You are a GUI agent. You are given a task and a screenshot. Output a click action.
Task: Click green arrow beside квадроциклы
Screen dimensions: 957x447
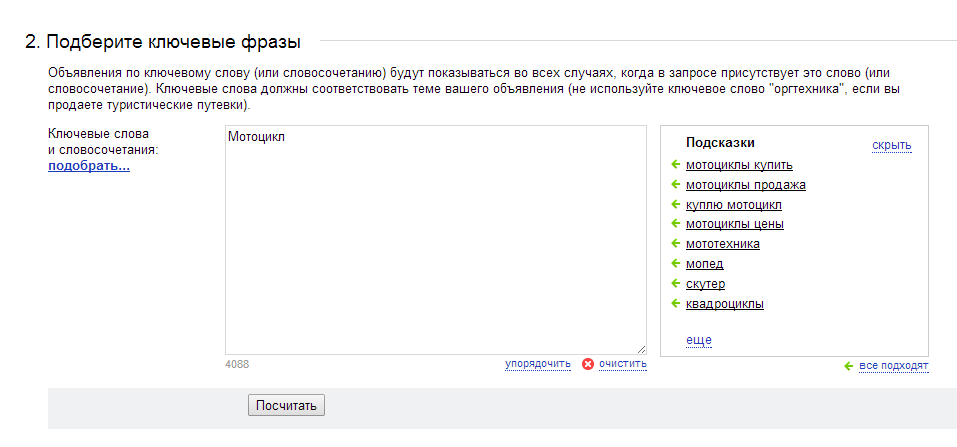point(675,303)
